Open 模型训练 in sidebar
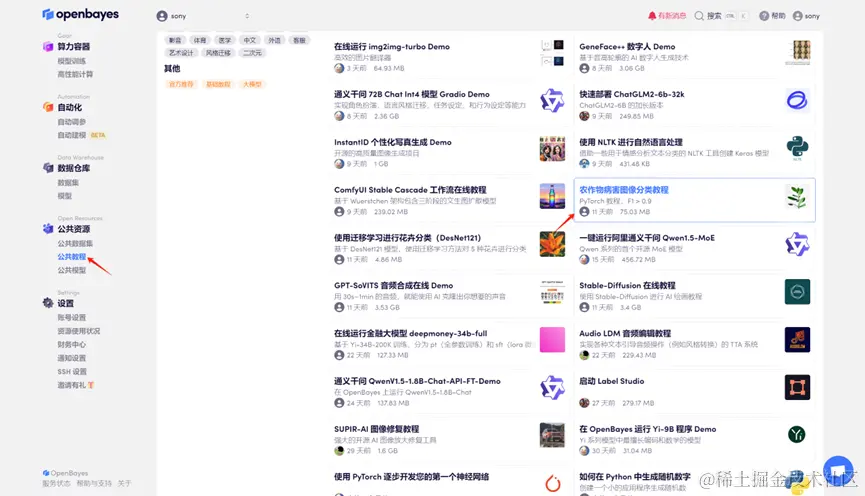 click(x=72, y=61)
